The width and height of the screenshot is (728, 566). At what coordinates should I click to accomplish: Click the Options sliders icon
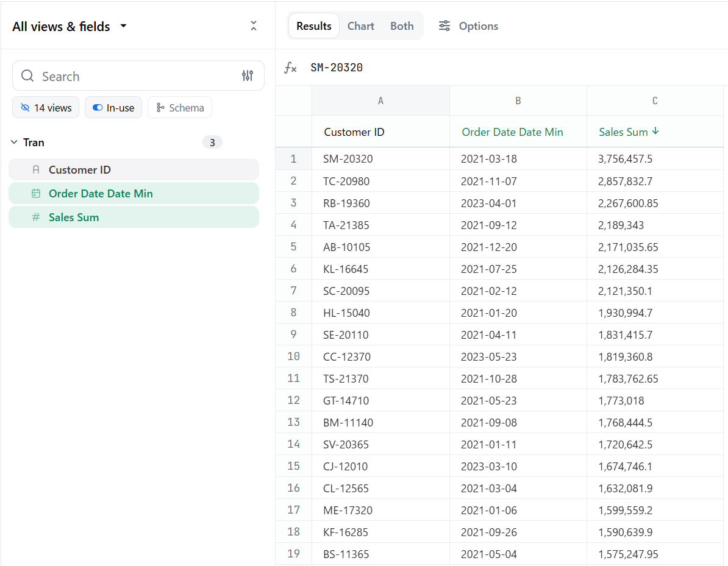pyautogui.click(x=444, y=26)
